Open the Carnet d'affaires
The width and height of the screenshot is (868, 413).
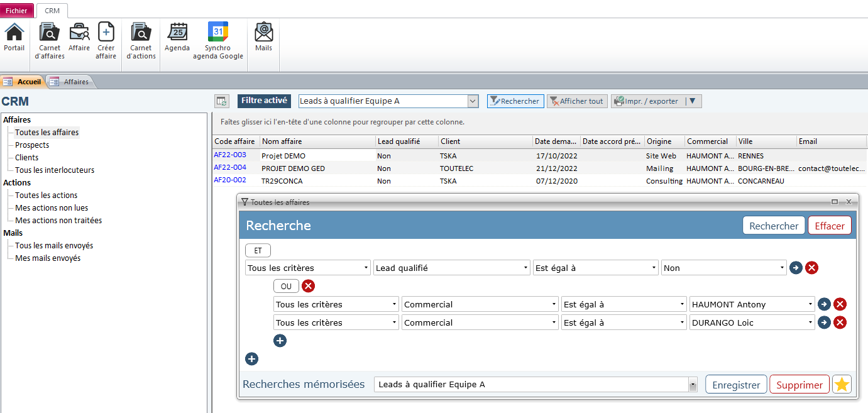49,39
